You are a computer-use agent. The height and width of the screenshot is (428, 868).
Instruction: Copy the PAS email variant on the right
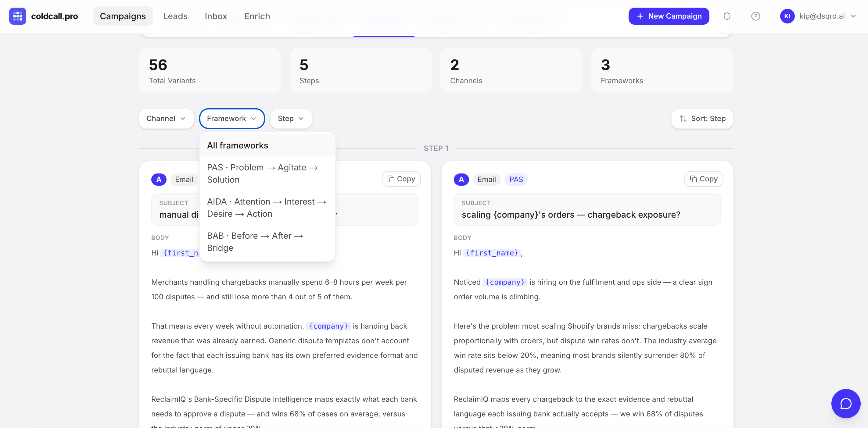(x=704, y=179)
